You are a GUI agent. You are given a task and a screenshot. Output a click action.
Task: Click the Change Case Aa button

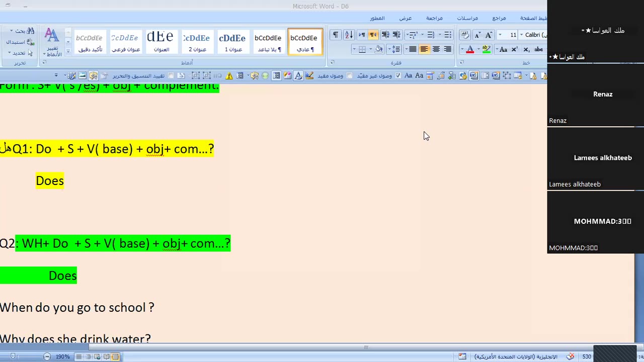(503, 49)
